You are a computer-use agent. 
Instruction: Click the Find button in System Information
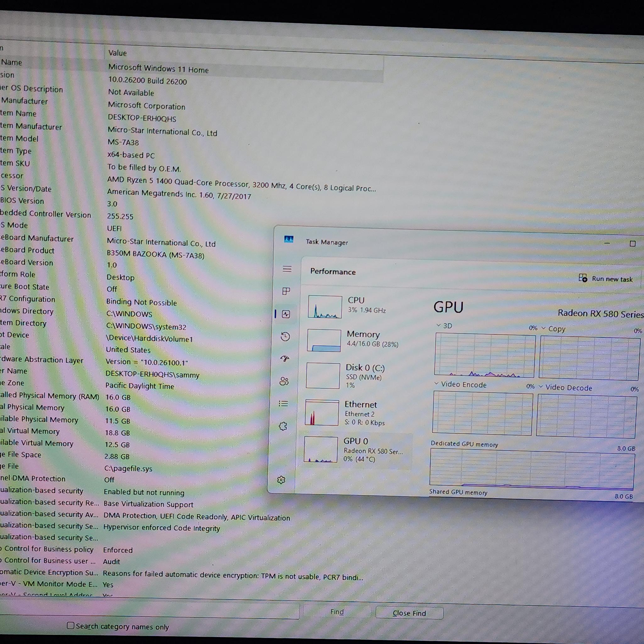click(x=337, y=612)
